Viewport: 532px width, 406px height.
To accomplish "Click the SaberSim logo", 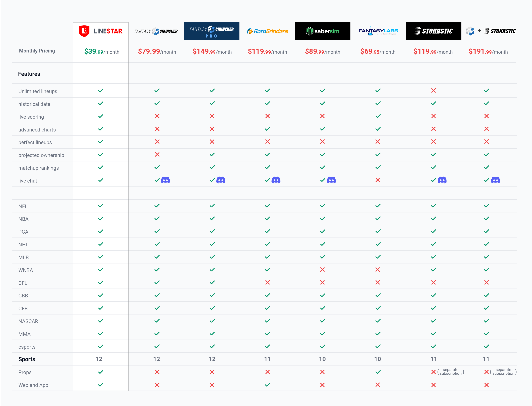I will click(x=322, y=31).
